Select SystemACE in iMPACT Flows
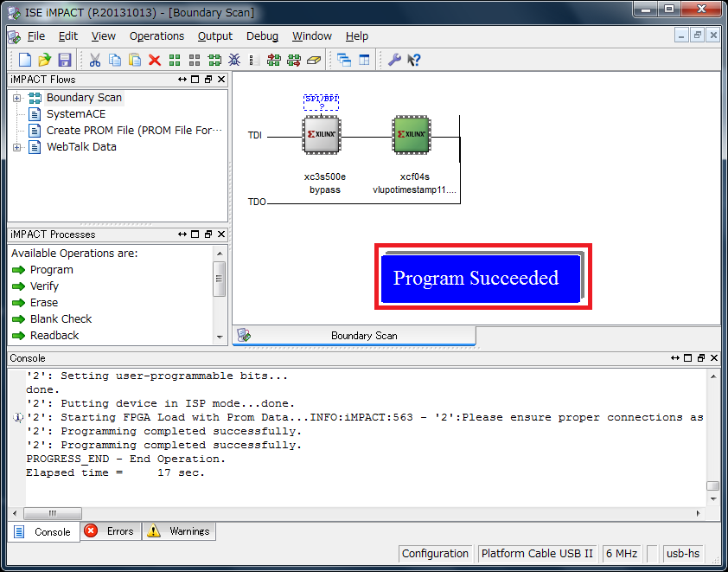This screenshot has height=572, width=728. coord(76,114)
